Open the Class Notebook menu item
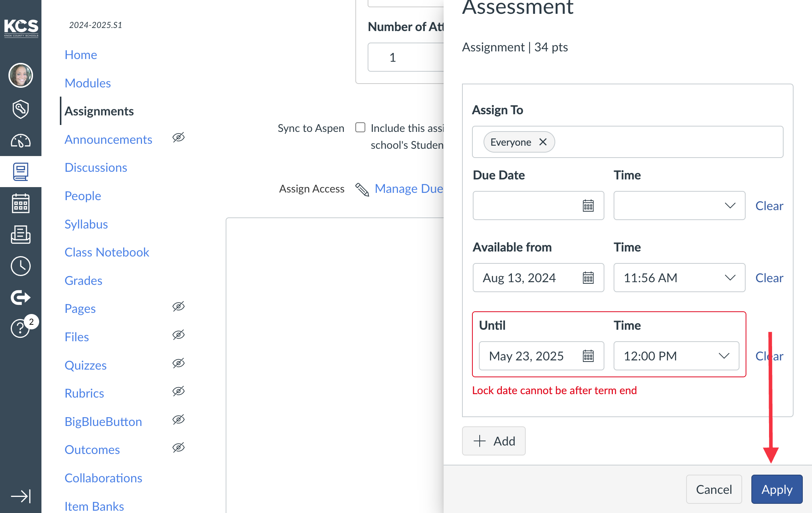 pyautogui.click(x=107, y=252)
